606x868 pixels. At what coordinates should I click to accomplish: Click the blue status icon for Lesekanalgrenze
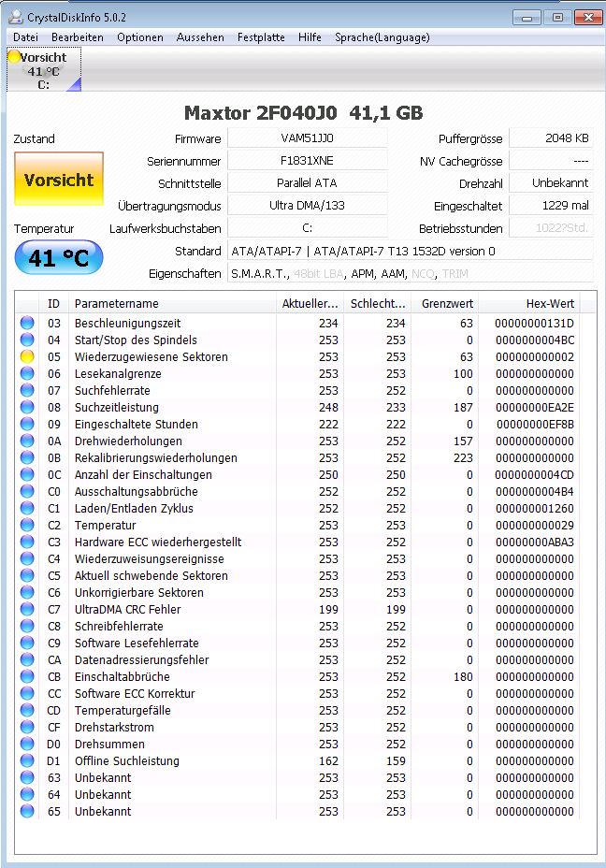coord(27,373)
